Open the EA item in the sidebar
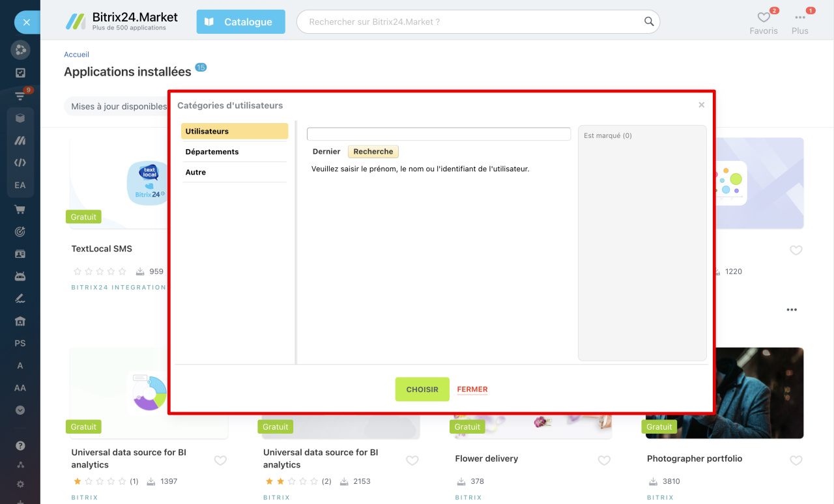 point(20,185)
